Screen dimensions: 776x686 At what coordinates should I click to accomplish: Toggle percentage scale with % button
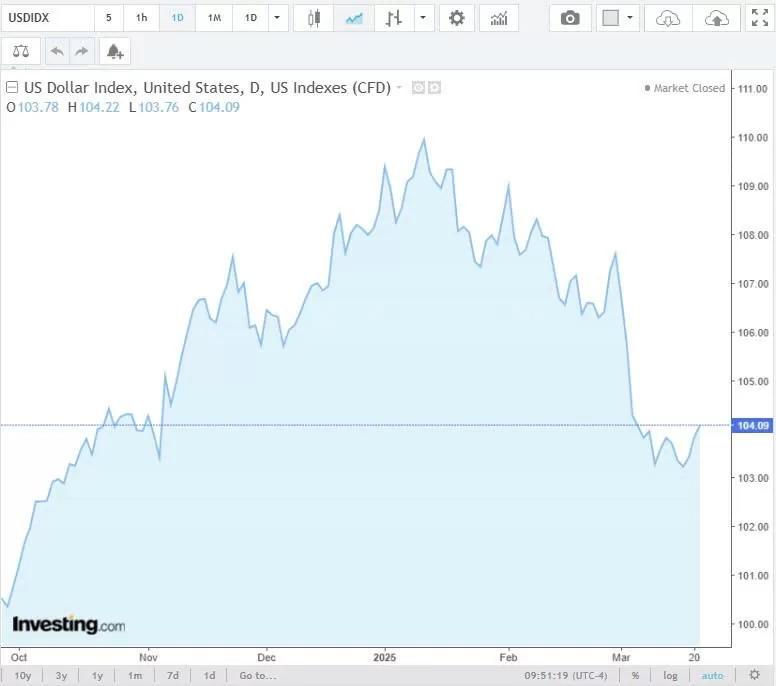[x=635, y=676]
